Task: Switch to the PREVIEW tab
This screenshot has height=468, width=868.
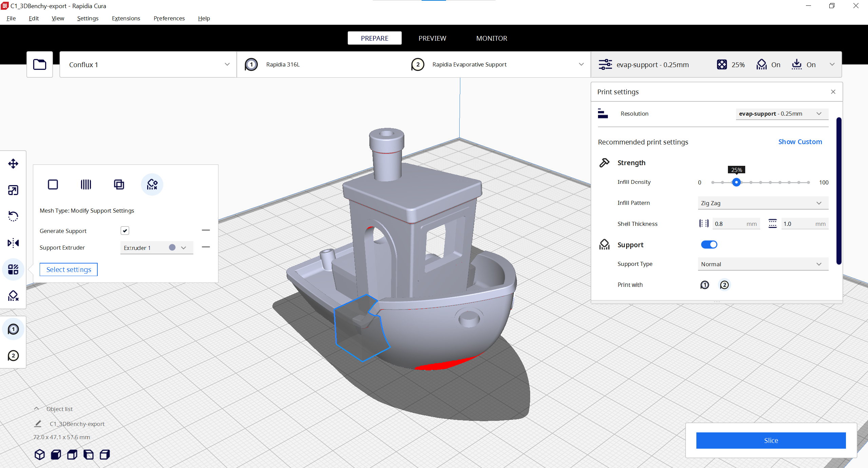Action: (432, 38)
